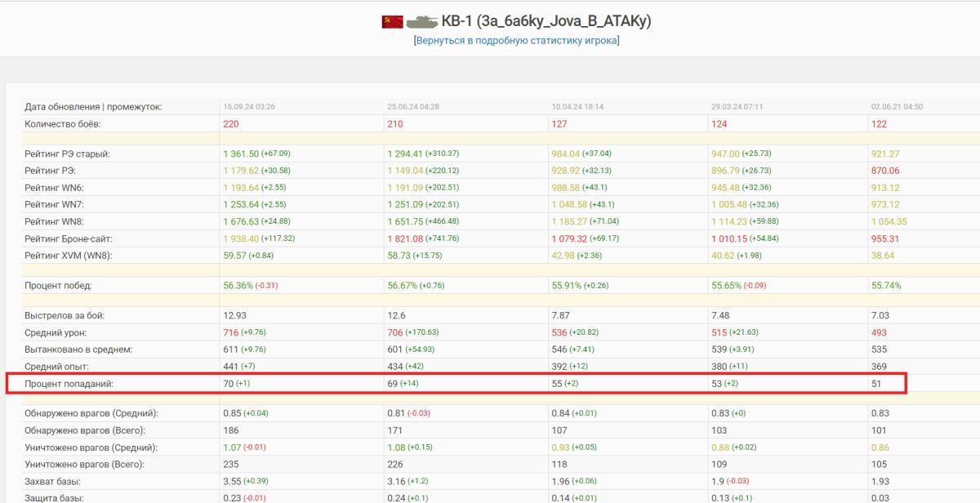Select the 25.06.24 04:28 date column header
The image size is (980, 503).
(412, 107)
